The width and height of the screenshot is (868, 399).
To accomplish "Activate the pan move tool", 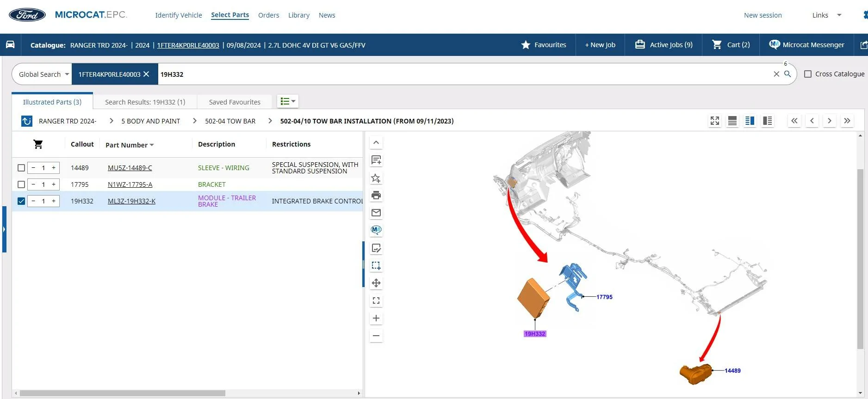I will point(376,283).
